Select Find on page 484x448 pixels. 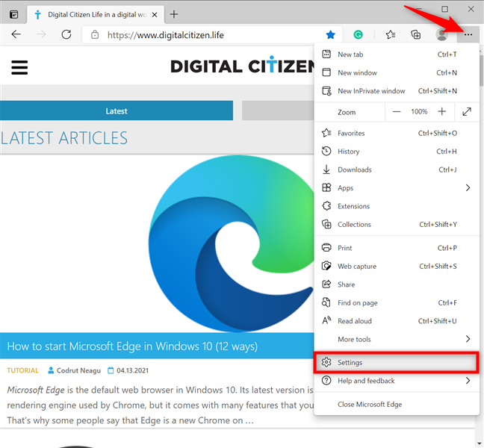pos(397,302)
